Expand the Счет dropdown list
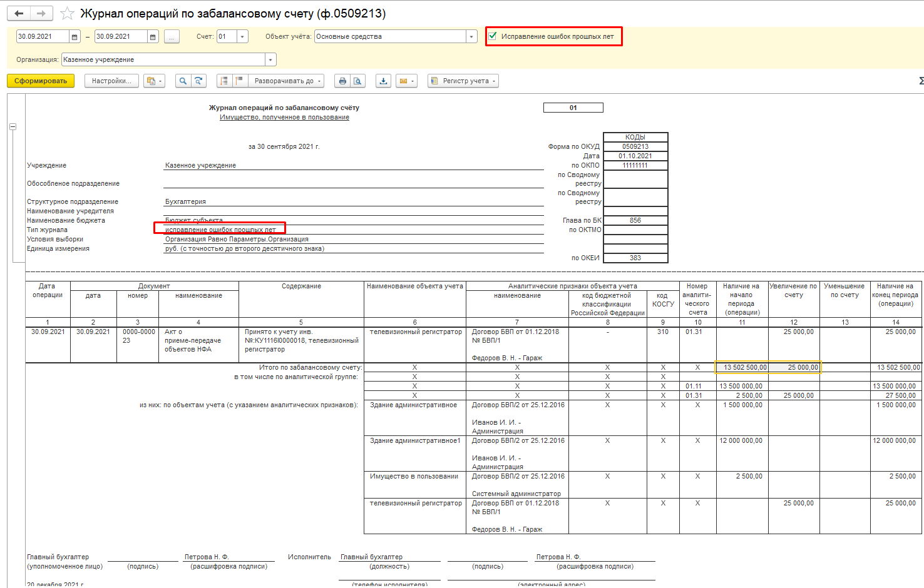This screenshot has width=924, height=588. (243, 37)
